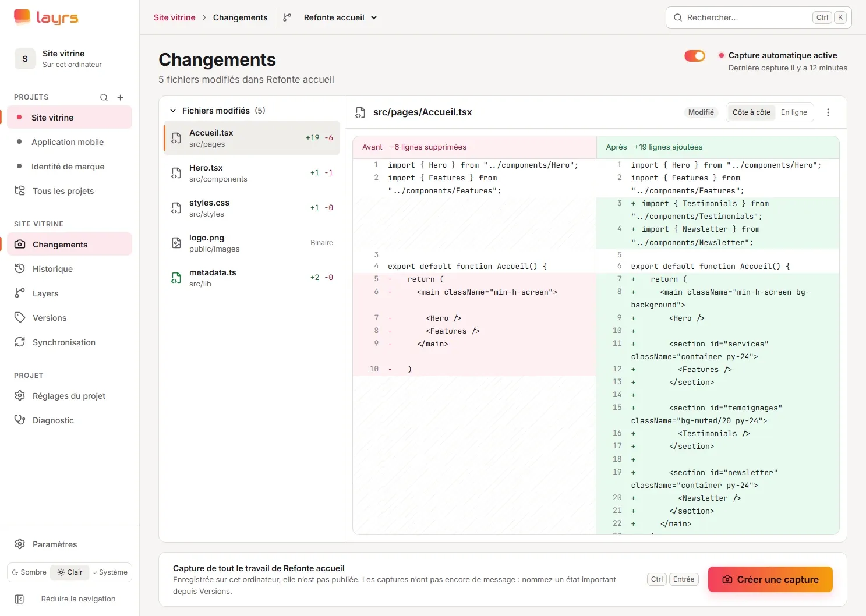Select the Hero.tsx changed file
Screen dimensions: 866x616
click(252, 173)
